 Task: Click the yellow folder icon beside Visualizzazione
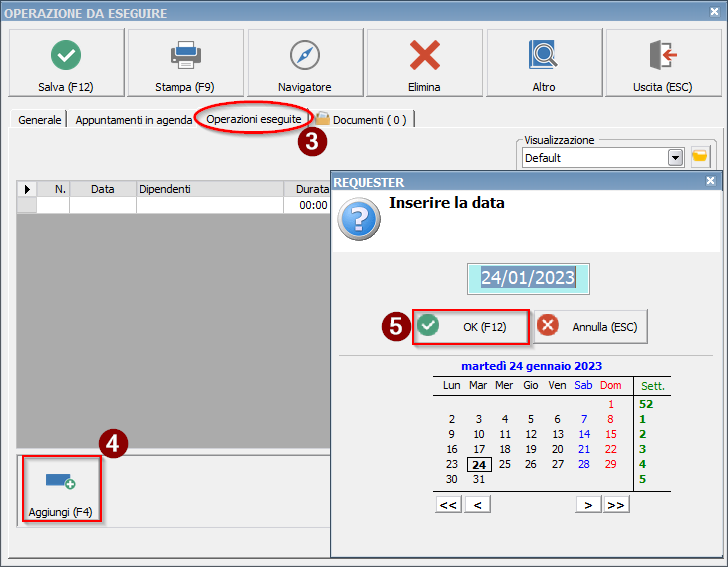coord(700,157)
